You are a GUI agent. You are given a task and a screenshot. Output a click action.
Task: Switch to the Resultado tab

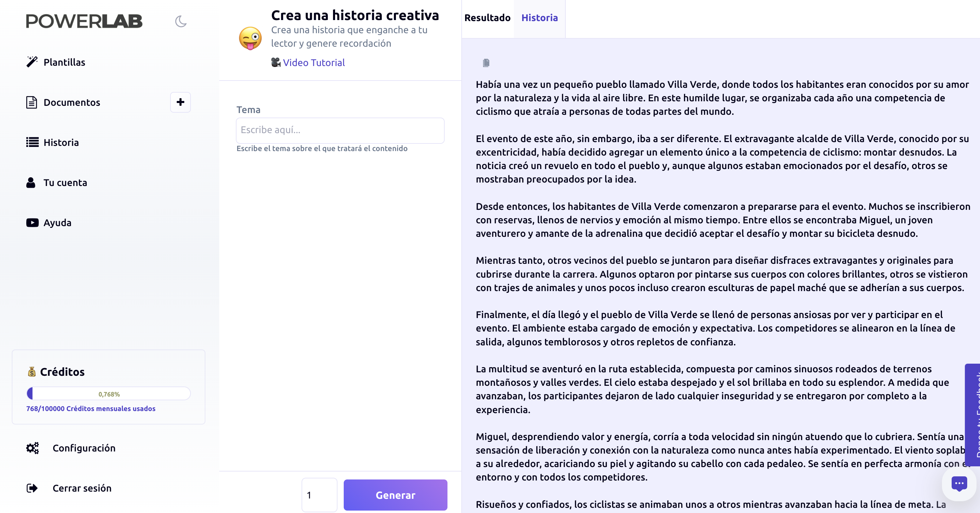click(487, 18)
